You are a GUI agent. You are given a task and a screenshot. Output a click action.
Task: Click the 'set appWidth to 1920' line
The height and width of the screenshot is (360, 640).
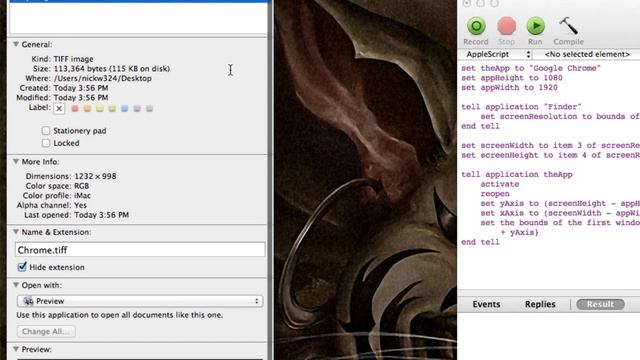pos(509,87)
